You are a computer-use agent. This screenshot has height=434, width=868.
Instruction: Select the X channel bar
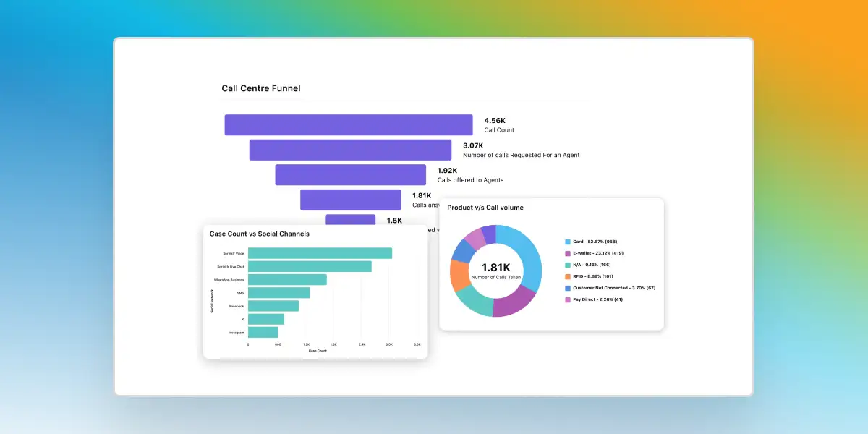pyautogui.click(x=266, y=319)
